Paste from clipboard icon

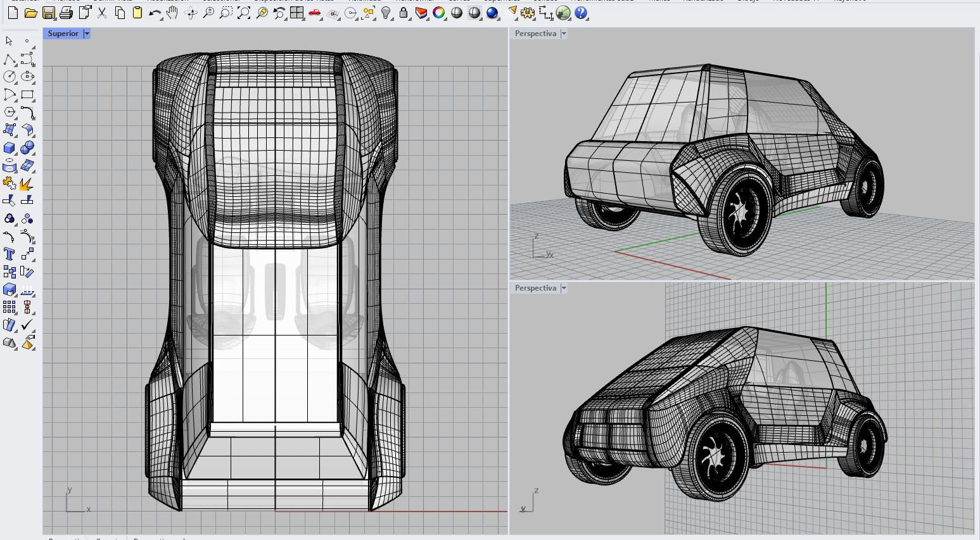click(137, 13)
